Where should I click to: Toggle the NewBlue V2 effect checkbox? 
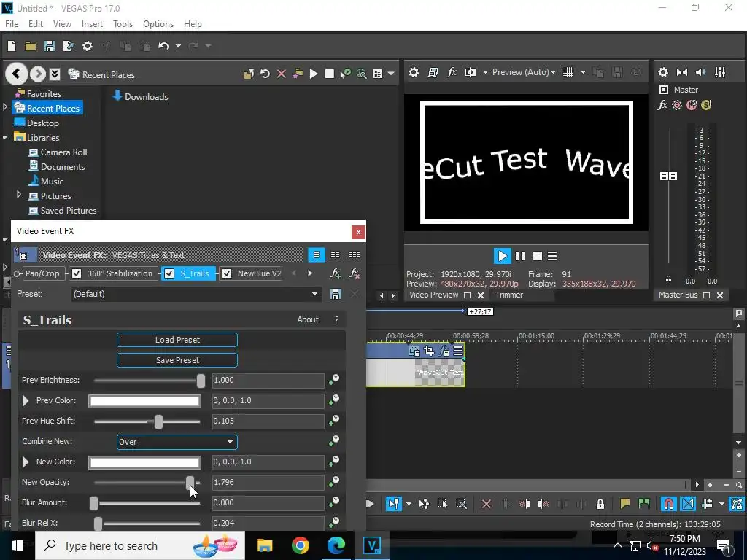coord(227,273)
